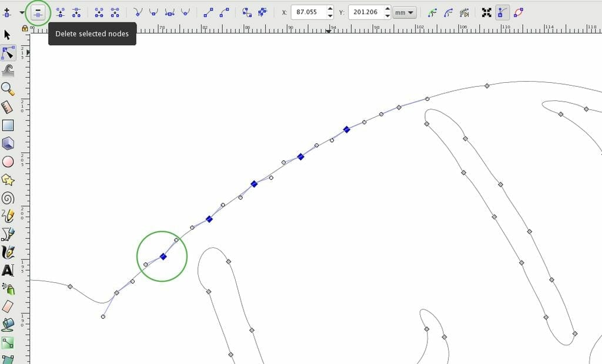
Task: Make selected nodes smooth
Action: point(154,12)
